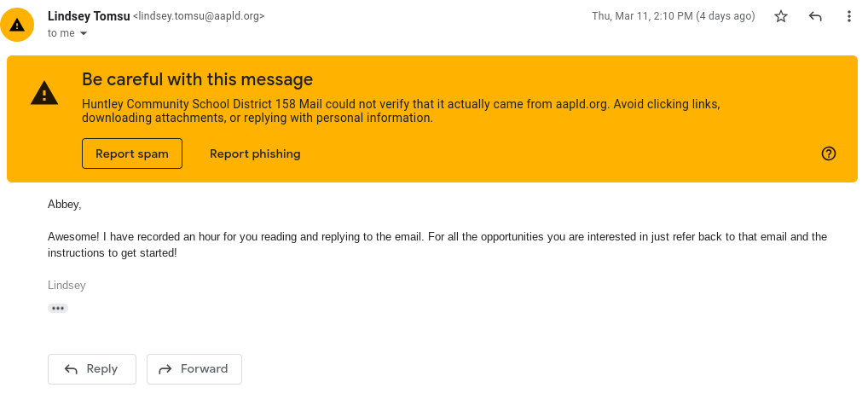Viewport: 868px width, 411px height.
Task: Click the sender name Lindsey Tomsu
Action: [x=88, y=15]
